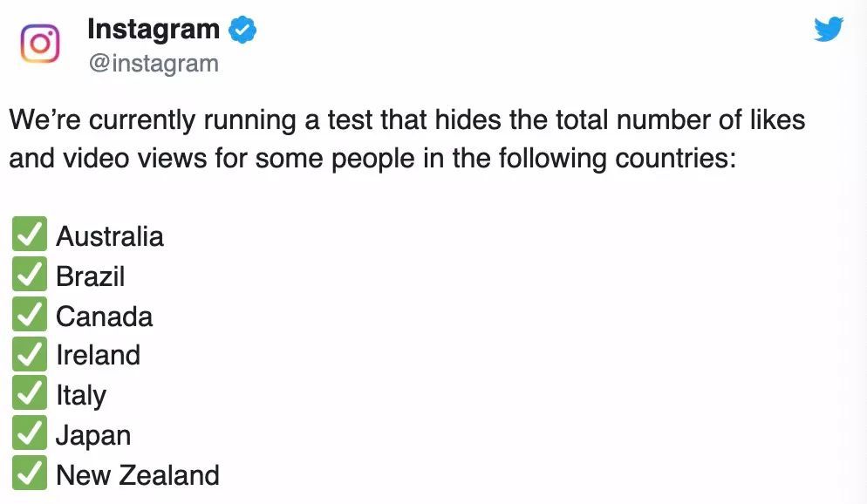867x504 pixels.
Task: Select the country label Brazil
Action: tap(91, 274)
